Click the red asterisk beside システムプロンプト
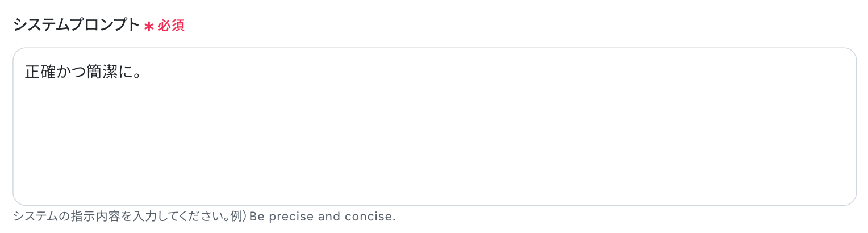This screenshot has height=233, width=868. pyautogui.click(x=149, y=27)
